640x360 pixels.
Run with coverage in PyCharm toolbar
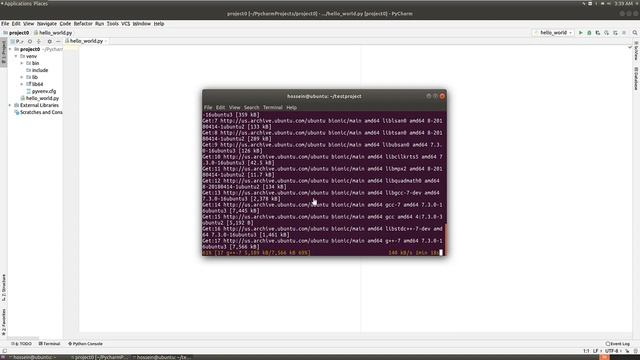(x=598, y=33)
